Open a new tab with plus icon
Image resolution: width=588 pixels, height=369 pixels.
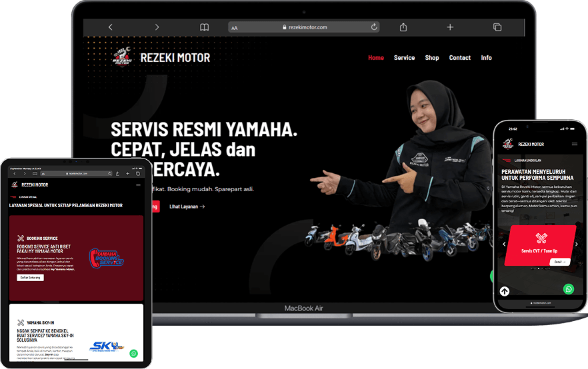pos(450,27)
